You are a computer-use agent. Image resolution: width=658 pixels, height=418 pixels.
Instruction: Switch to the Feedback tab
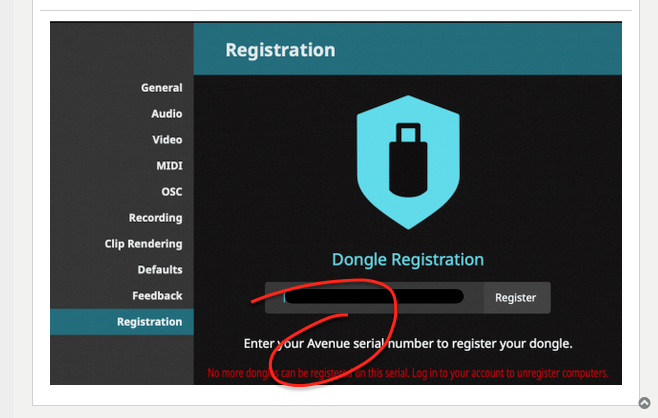[x=157, y=296]
